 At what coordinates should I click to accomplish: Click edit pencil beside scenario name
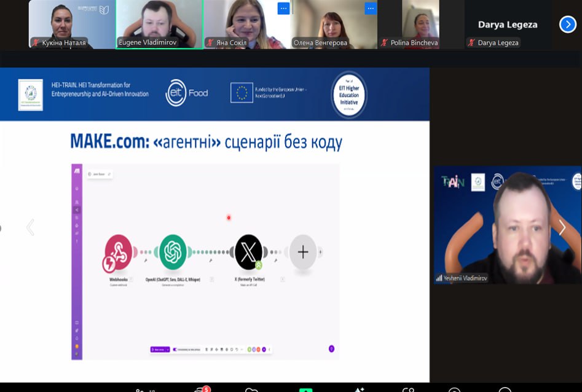(x=109, y=174)
